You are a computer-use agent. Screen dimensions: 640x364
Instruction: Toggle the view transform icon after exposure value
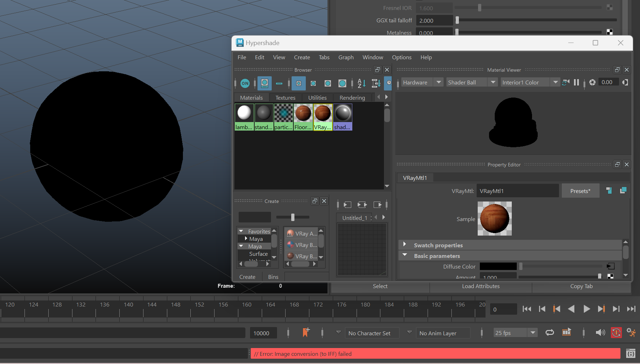pos(625,82)
